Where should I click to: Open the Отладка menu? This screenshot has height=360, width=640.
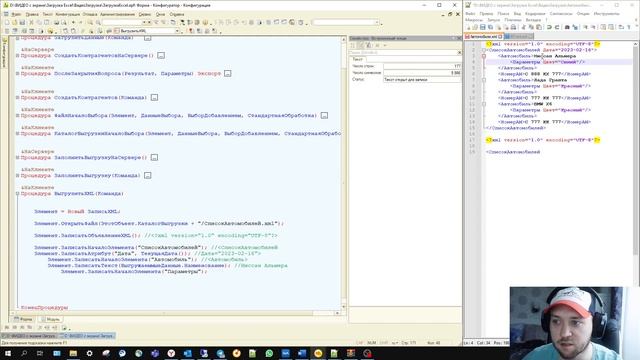tap(90, 14)
